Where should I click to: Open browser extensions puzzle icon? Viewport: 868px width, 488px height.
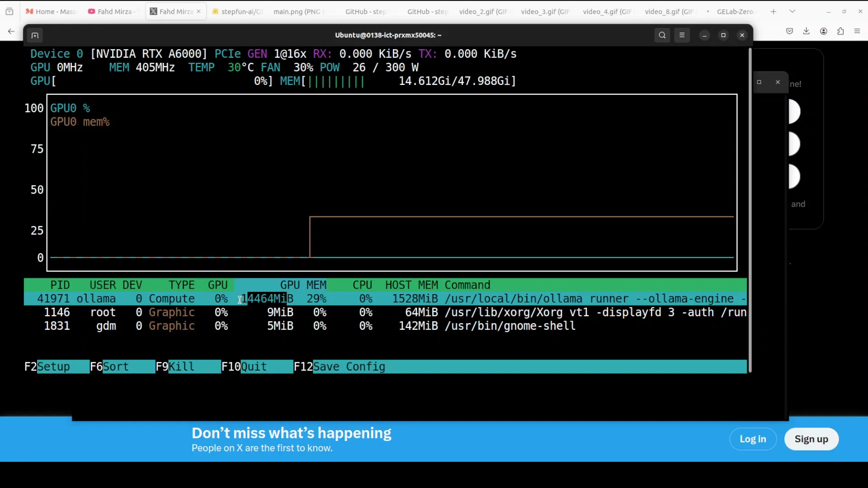click(x=840, y=31)
